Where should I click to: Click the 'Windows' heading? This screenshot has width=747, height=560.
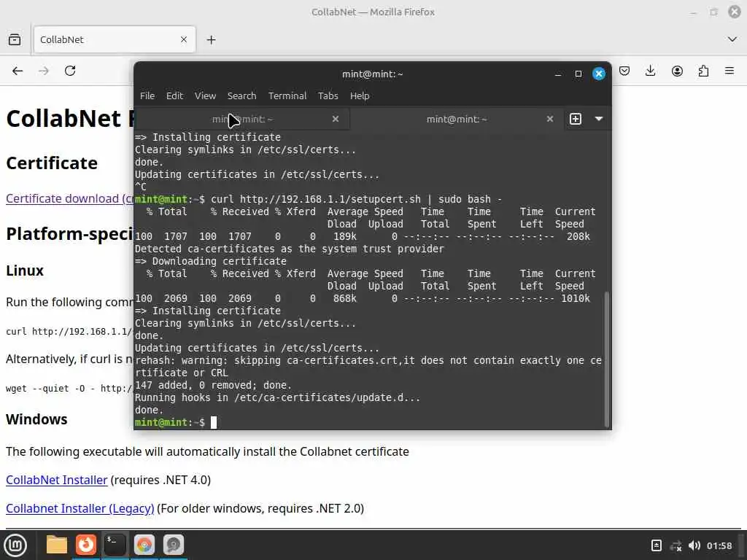pos(36,419)
